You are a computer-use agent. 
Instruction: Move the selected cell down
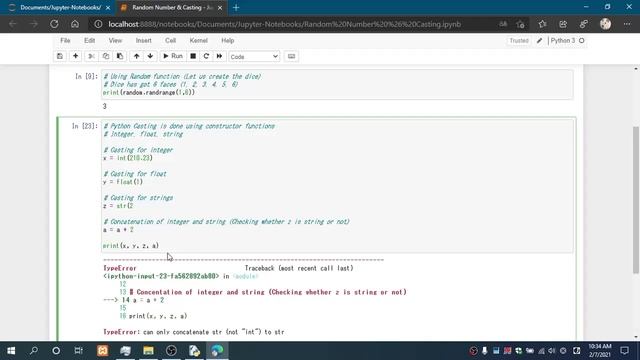[150, 56]
